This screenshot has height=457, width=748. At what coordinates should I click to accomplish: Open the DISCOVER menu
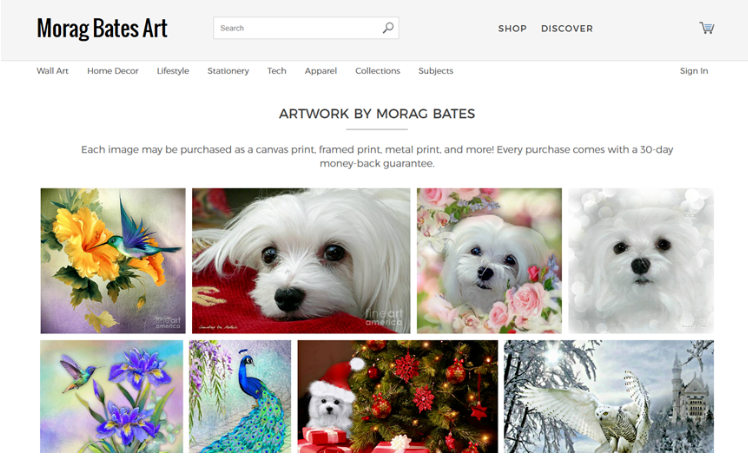567,29
